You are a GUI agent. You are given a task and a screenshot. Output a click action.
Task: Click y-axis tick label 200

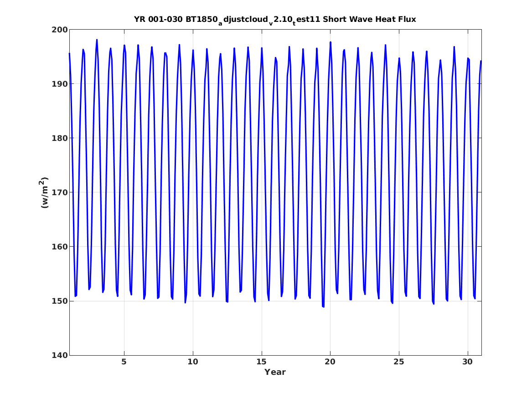click(59, 30)
